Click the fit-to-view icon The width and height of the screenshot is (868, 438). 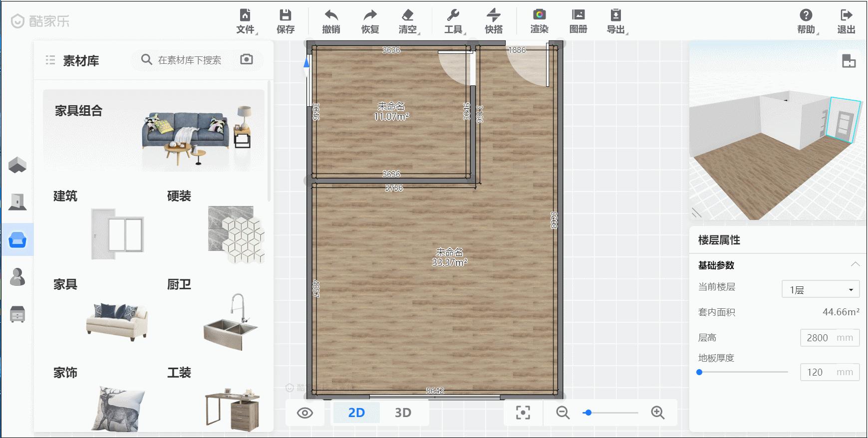[523, 413]
